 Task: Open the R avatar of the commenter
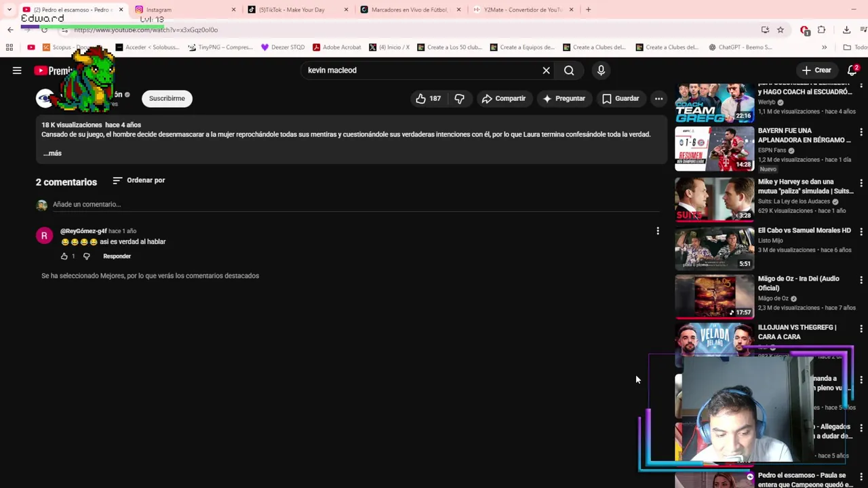[x=44, y=235]
